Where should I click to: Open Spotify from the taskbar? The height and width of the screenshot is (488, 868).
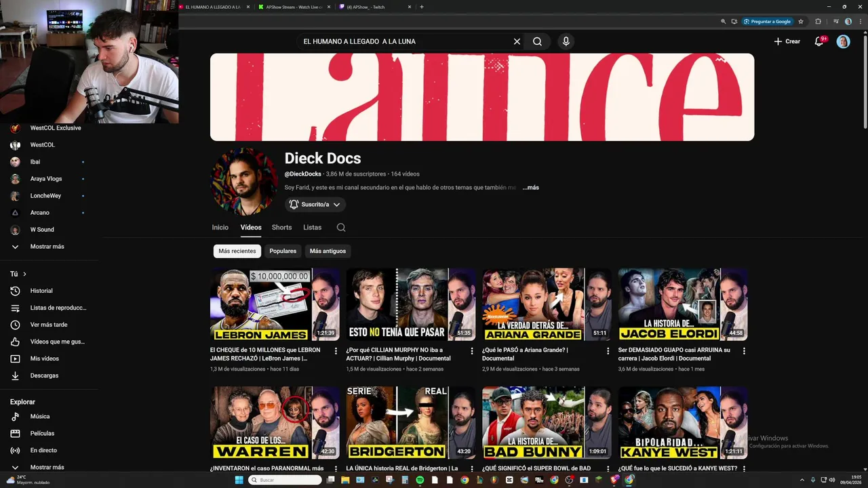(420, 480)
